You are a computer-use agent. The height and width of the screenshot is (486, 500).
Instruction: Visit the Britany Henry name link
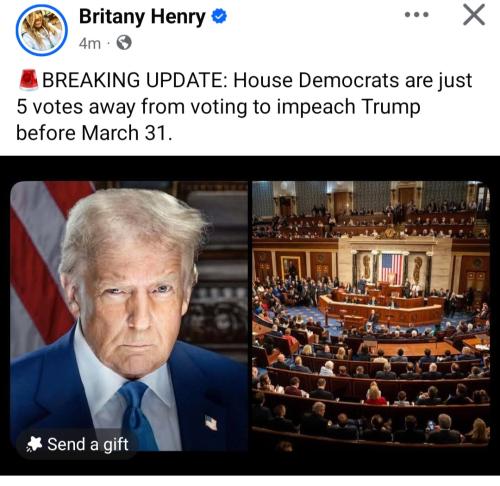142,16
